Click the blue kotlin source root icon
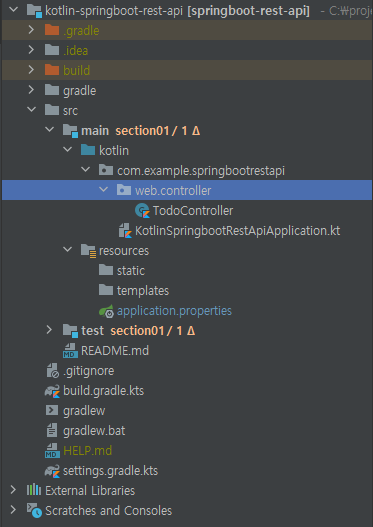The height and width of the screenshot is (527, 373). point(88,150)
